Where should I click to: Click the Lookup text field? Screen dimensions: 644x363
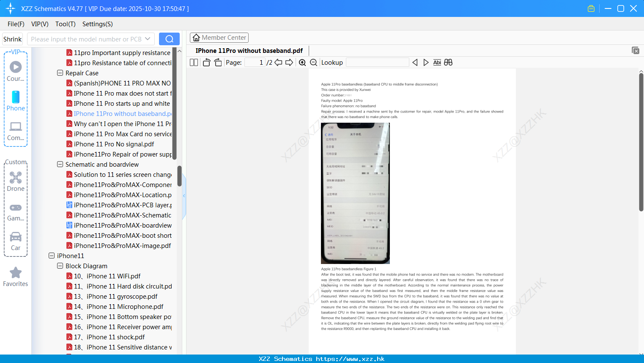pos(378,63)
